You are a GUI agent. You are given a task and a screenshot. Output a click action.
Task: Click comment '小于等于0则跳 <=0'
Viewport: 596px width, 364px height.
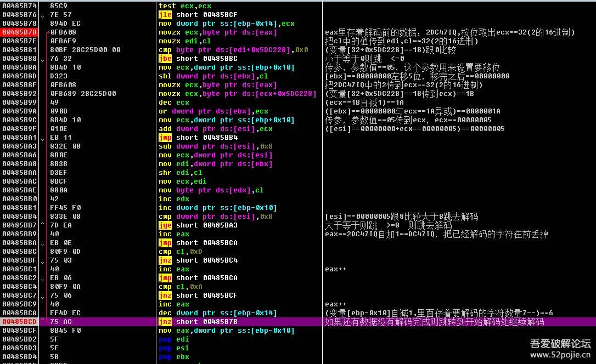click(364, 59)
